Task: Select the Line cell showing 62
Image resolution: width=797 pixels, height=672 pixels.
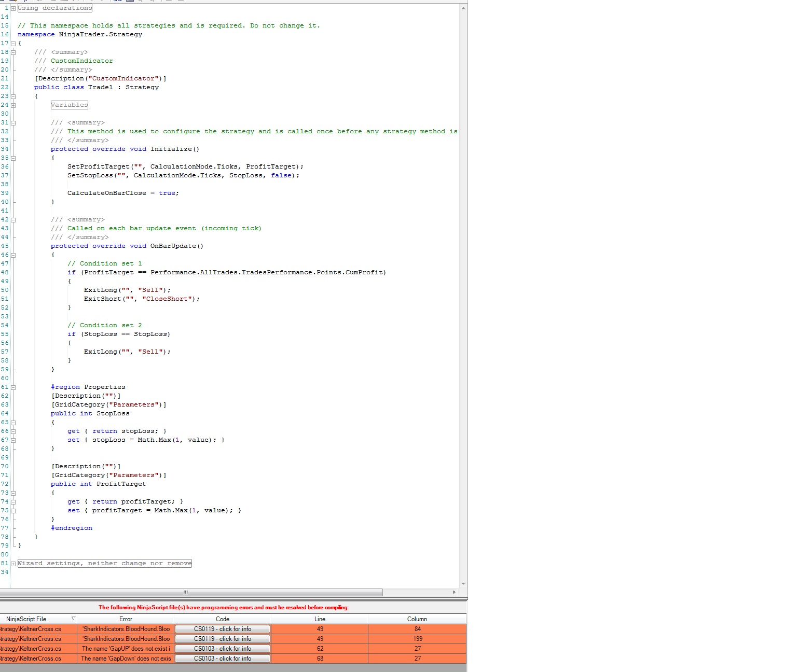Action: [320, 649]
